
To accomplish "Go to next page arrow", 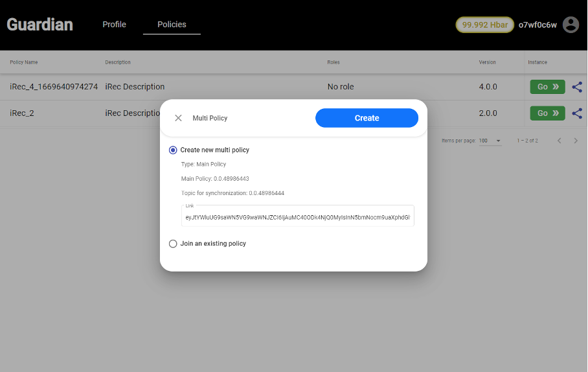I will (x=576, y=141).
